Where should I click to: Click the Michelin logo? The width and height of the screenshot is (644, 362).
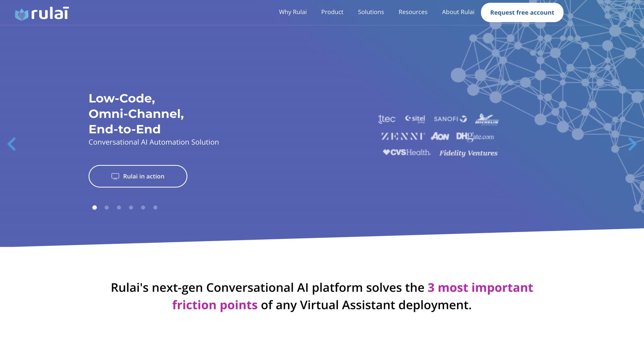coord(487,119)
